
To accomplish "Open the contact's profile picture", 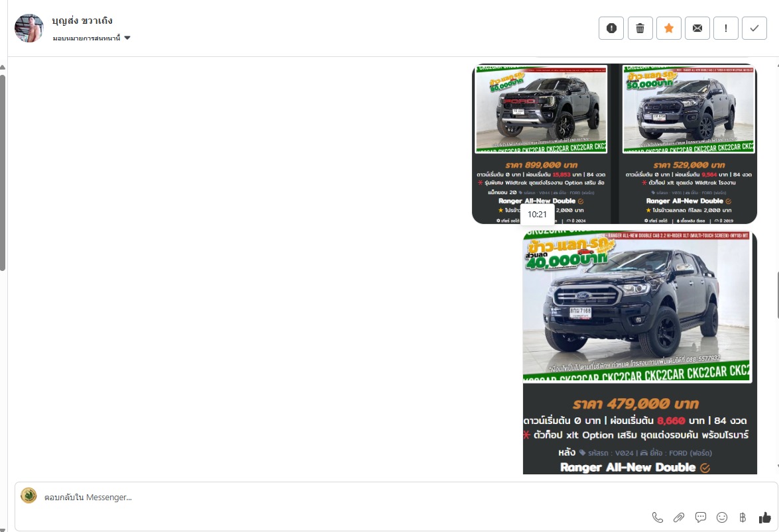I will 29,28.
